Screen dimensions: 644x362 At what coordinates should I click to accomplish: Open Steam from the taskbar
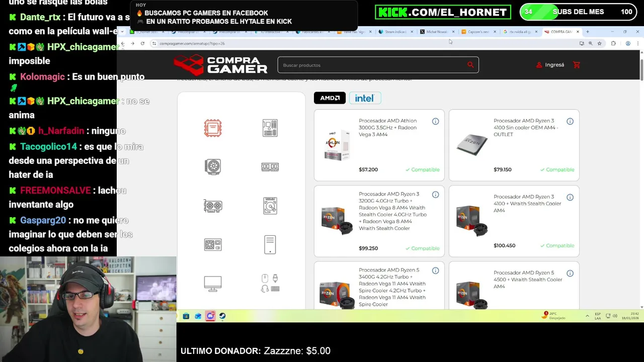click(x=222, y=316)
